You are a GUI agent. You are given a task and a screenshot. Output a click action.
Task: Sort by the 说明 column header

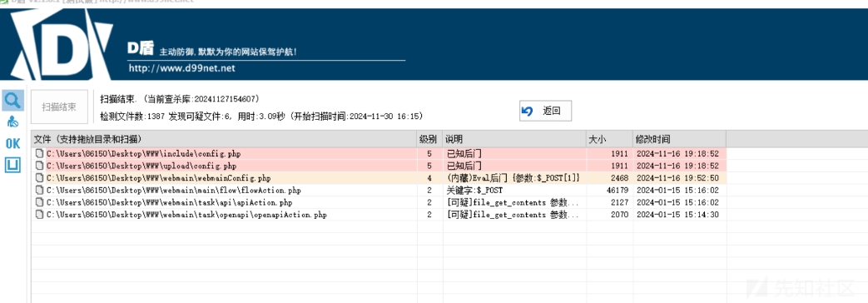tap(514, 139)
